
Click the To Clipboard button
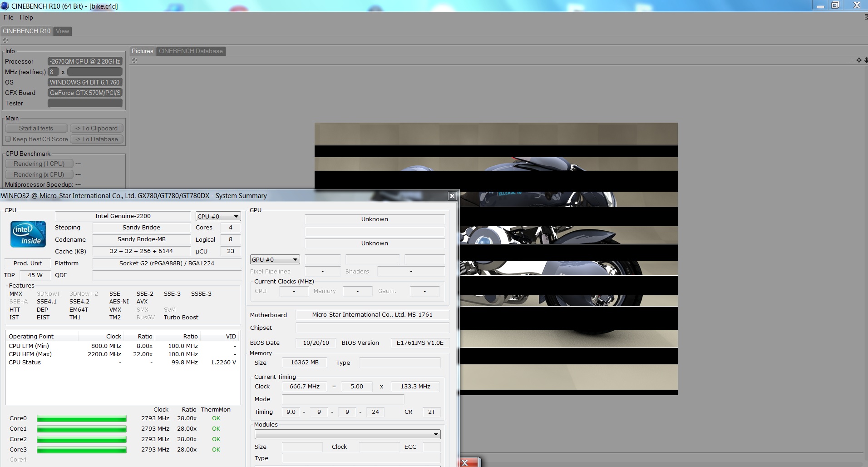[96, 128]
